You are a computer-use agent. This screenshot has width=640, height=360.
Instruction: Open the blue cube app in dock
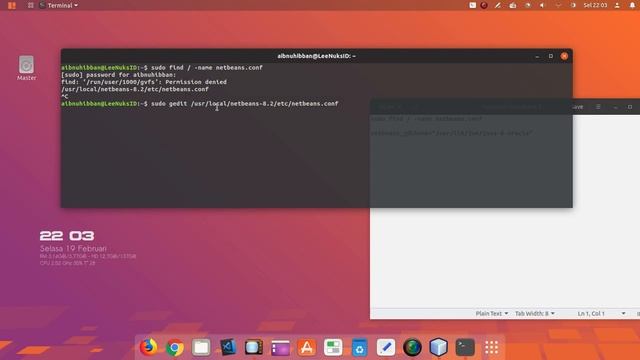[438, 347]
